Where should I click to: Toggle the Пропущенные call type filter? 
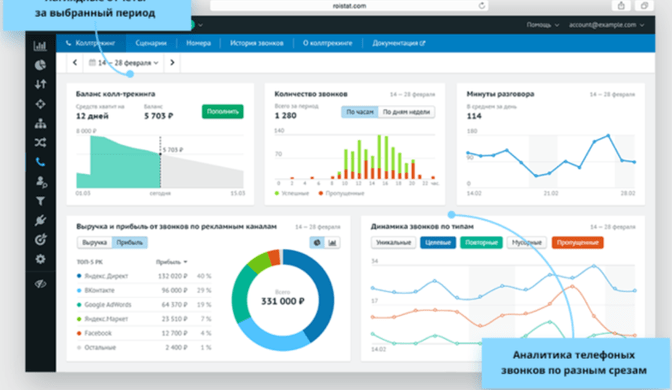tap(577, 243)
